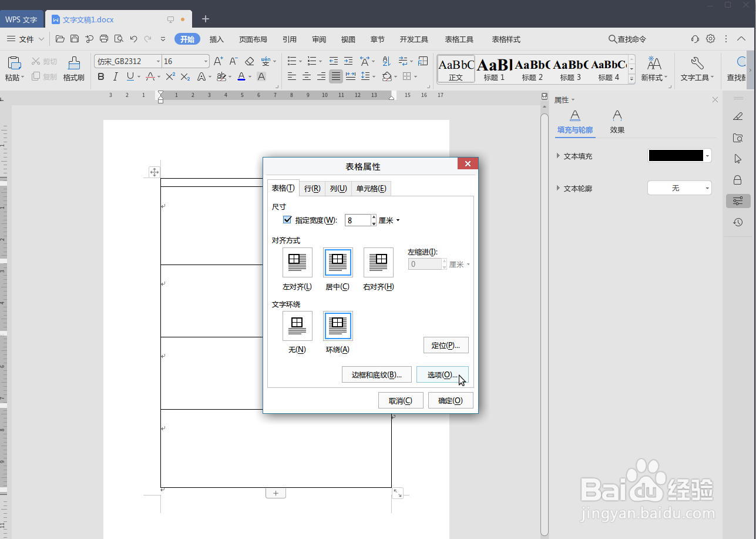Click the 定位(P)... button
The image size is (756, 539).
(446, 345)
